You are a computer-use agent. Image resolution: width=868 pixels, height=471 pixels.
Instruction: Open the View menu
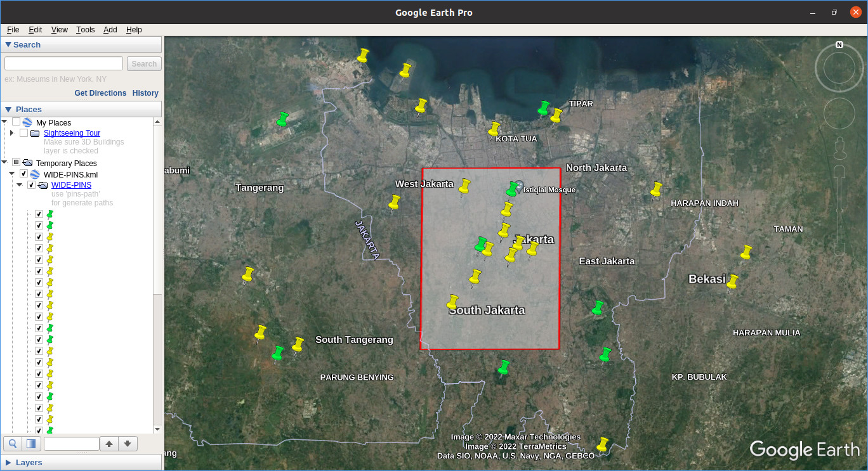[x=60, y=30]
